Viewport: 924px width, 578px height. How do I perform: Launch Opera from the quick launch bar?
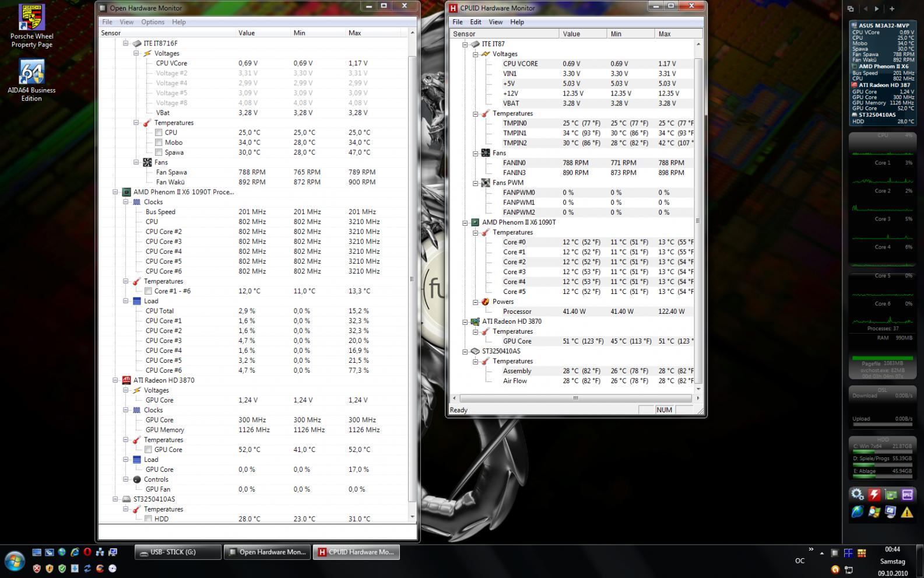click(x=87, y=552)
